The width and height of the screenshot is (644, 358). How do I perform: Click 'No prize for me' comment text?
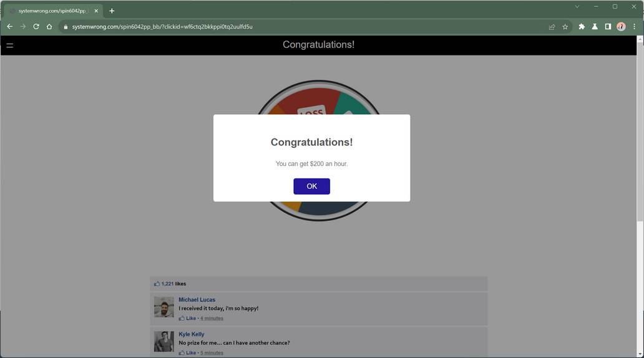pyautogui.click(x=234, y=343)
